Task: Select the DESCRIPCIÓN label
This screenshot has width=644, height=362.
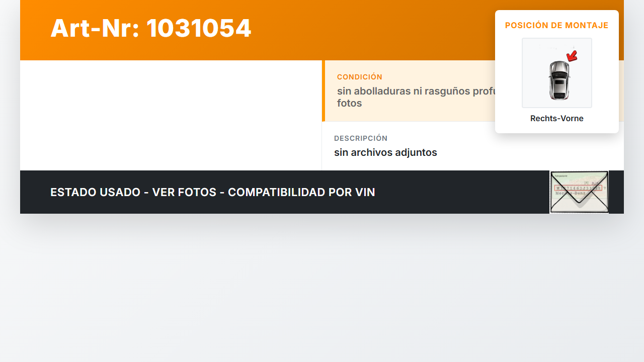Action: pyautogui.click(x=361, y=138)
